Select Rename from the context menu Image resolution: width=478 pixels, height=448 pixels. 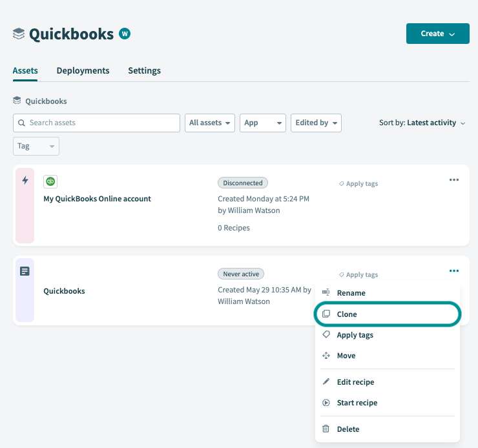pos(387,292)
